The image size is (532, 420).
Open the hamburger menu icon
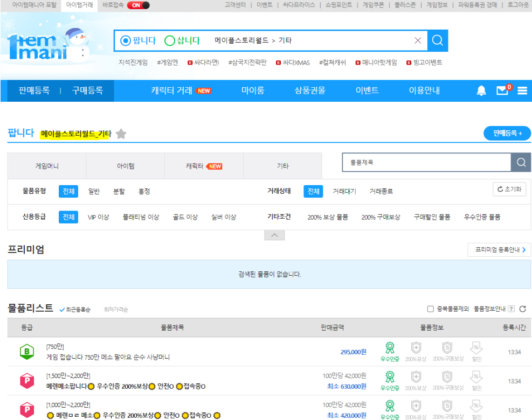point(522,90)
